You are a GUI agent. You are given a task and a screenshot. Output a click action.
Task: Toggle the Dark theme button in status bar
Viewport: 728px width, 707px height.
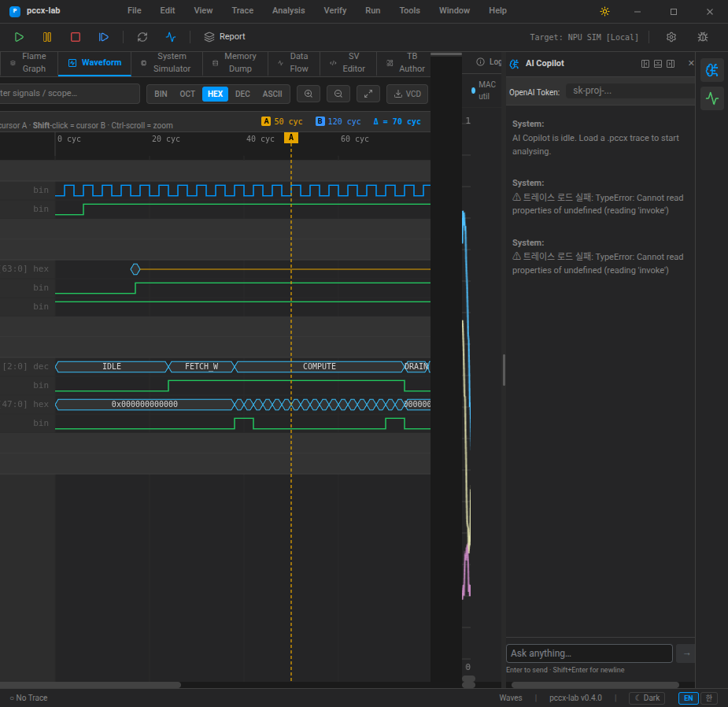(x=647, y=698)
